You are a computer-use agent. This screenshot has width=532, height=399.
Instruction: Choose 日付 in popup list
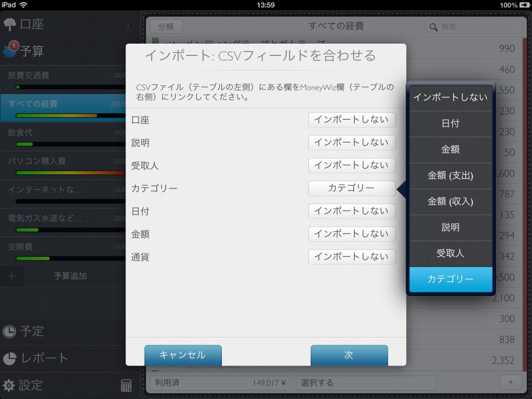click(451, 124)
